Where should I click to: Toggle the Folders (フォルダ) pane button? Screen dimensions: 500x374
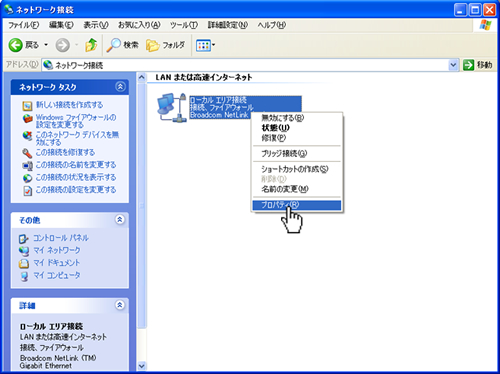point(165,45)
